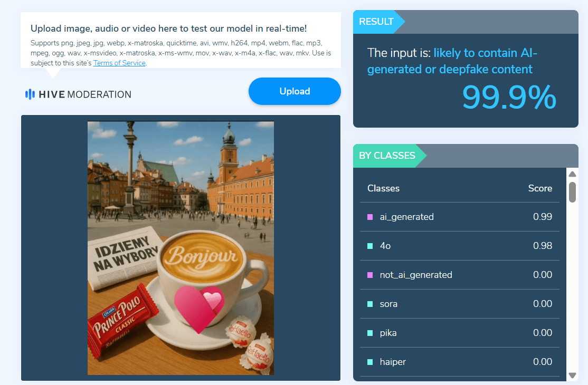Click the classes list scrollbar thumb
588x385 pixels.
click(572, 192)
